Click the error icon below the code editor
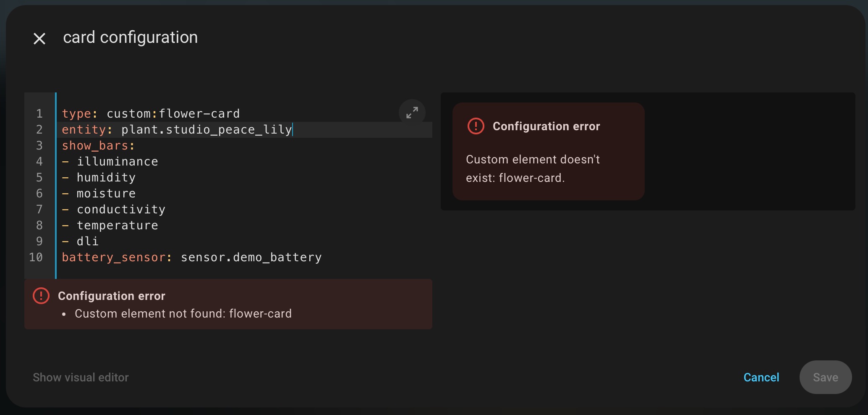This screenshot has height=415, width=868. 41,296
